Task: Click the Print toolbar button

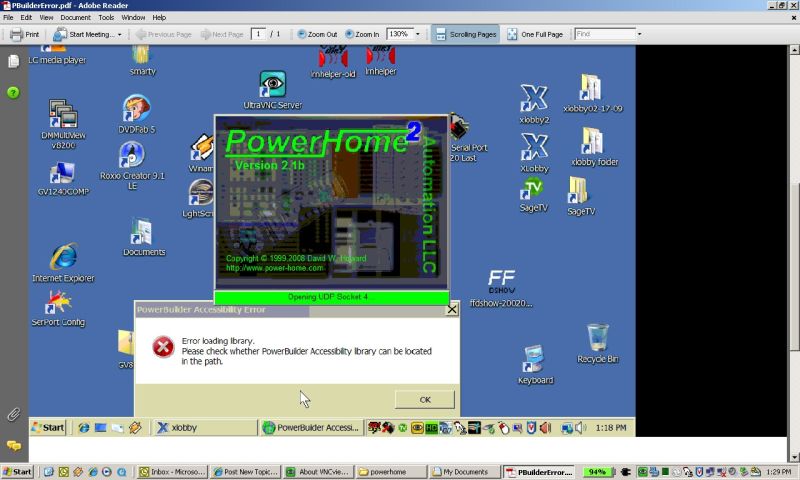Action: pos(25,34)
